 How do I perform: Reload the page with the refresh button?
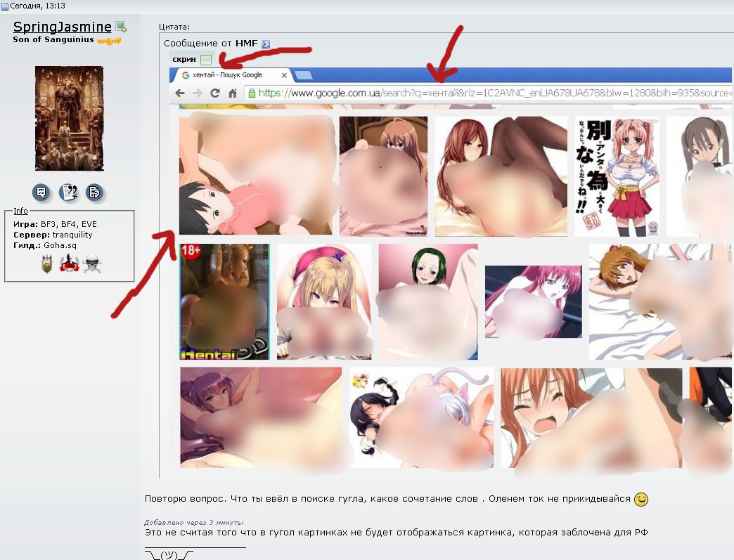tap(214, 93)
